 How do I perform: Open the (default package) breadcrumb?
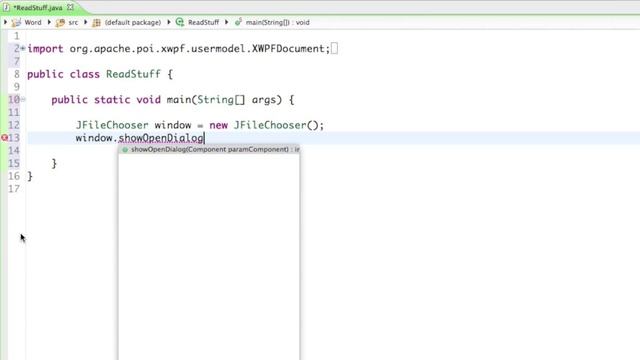click(x=133, y=22)
